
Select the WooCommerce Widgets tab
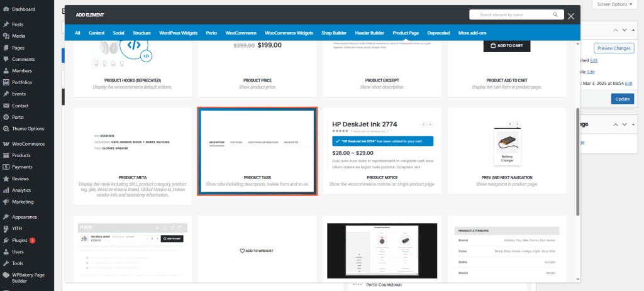click(289, 33)
